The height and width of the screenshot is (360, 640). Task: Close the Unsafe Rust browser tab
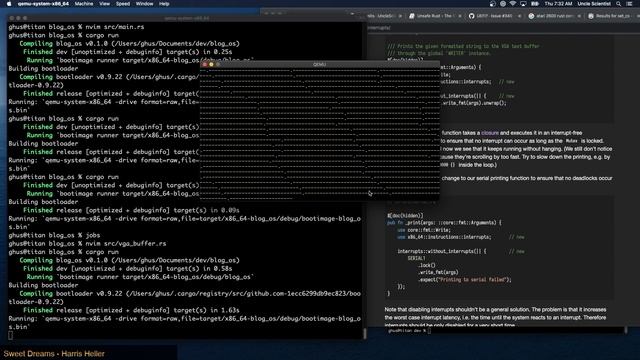tap(460, 16)
